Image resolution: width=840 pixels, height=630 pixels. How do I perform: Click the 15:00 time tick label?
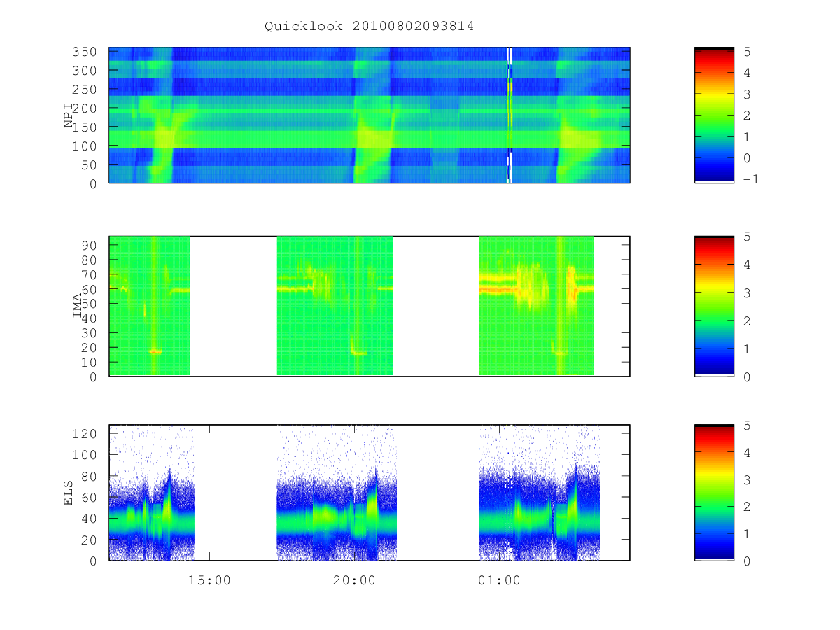pos(209,580)
